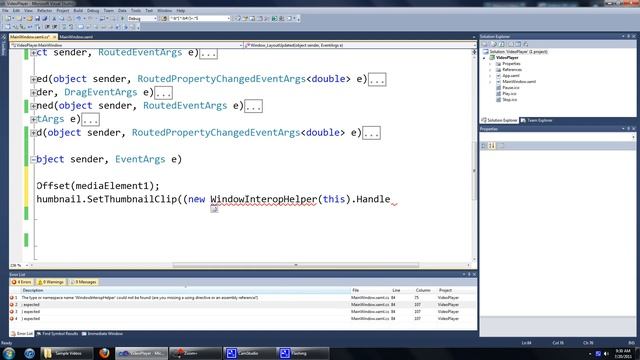Screen dimensions: 640x360
Task: Sort error list by Description column
Action: click(x=186, y=290)
